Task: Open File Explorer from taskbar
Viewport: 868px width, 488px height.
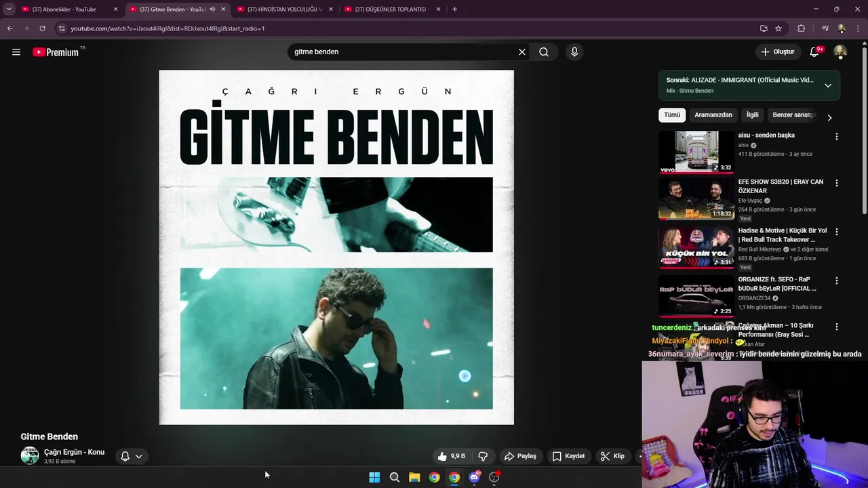Action: 414,477
